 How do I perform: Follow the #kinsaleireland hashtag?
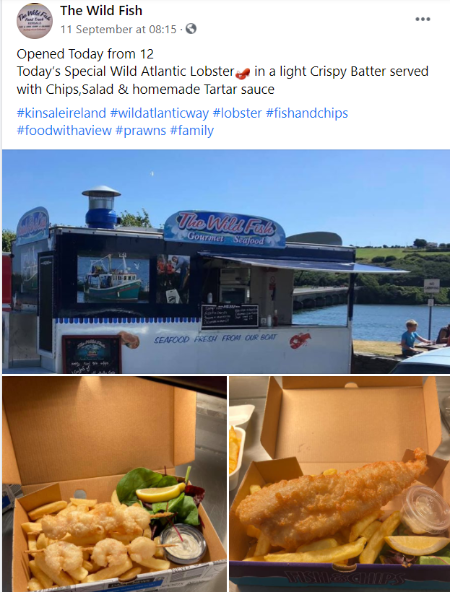tap(62, 113)
